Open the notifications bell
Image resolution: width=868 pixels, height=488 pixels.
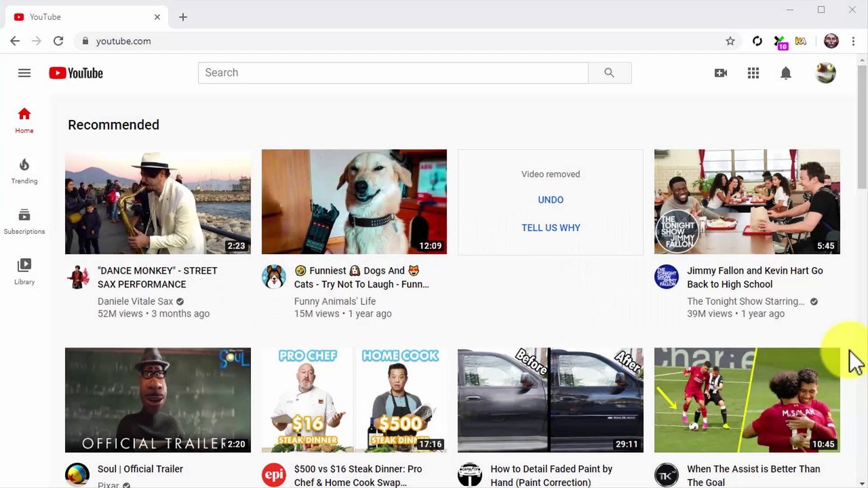click(786, 73)
